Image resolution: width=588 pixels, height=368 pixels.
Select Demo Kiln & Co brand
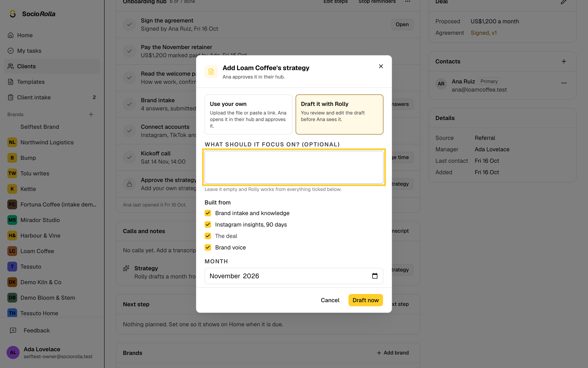(52, 282)
